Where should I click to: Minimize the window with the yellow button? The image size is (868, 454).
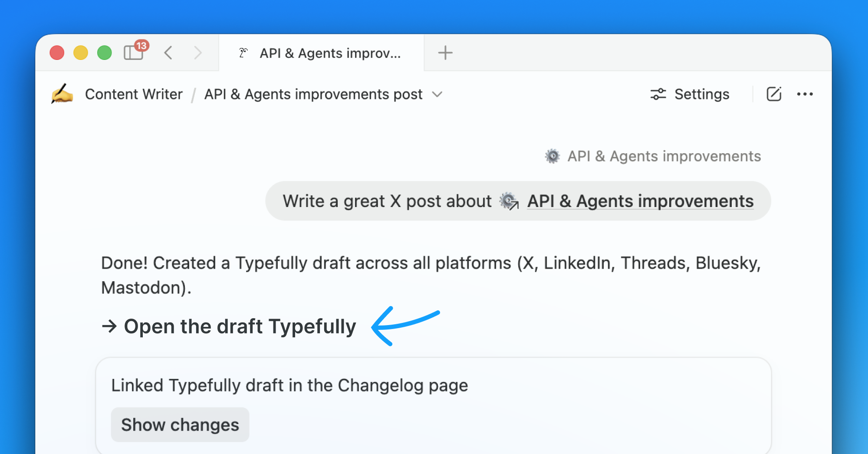81,53
